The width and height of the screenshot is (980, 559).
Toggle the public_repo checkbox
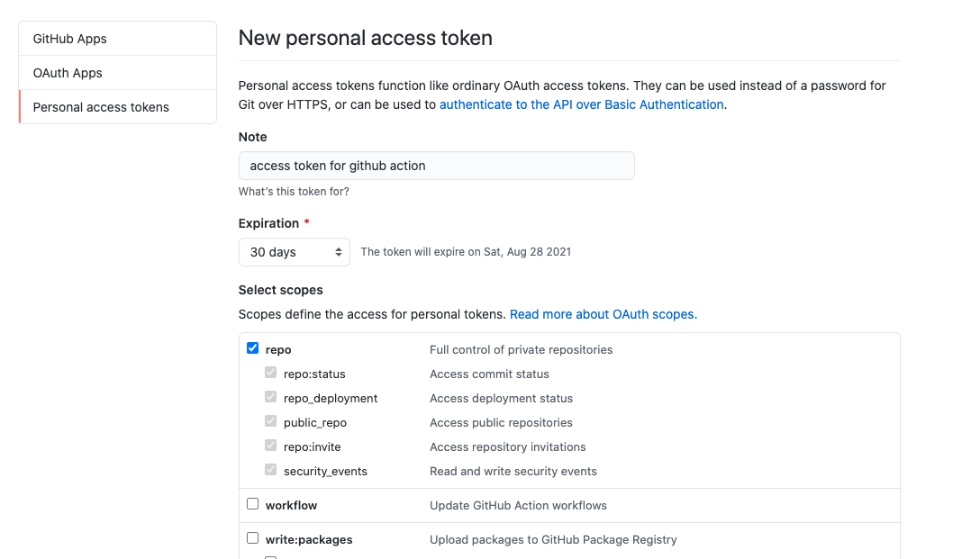[x=271, y=421]
